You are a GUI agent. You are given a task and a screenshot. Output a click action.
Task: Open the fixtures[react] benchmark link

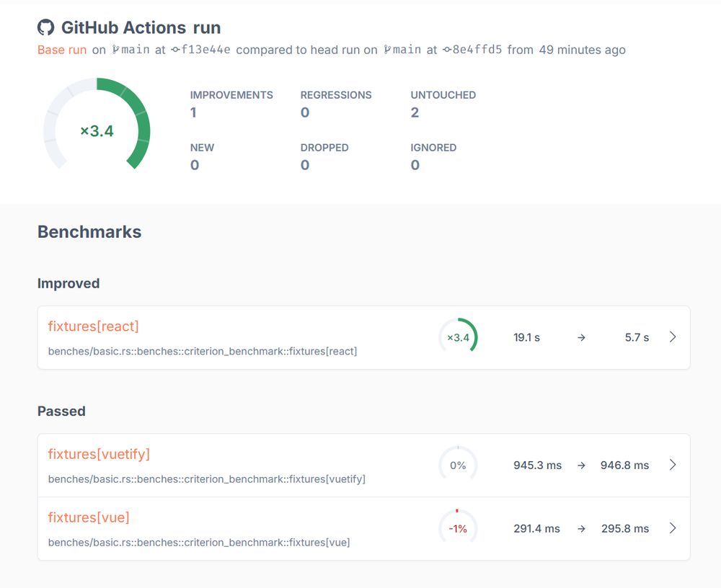pyautogui.click(x=93, y=326)
